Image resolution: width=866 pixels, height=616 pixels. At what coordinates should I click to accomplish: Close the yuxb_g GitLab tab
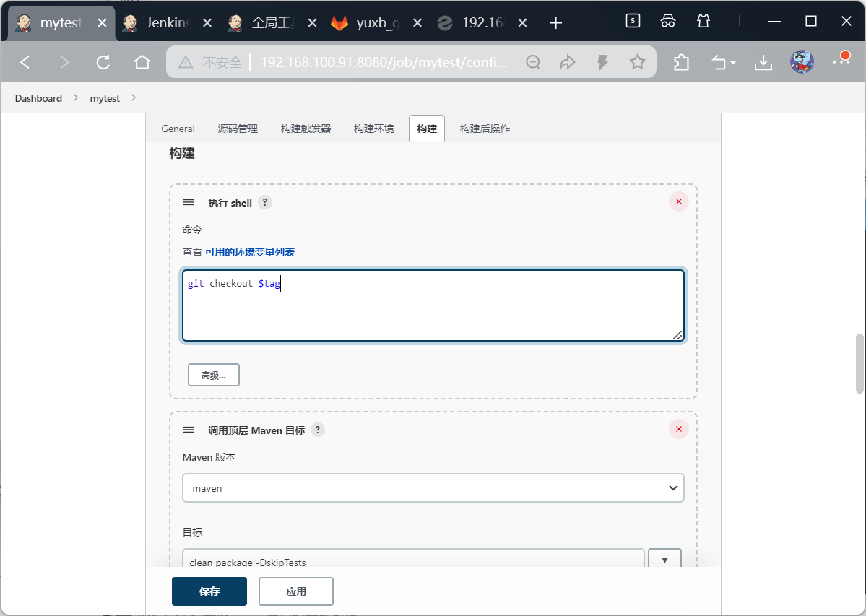tap(417, 22)
